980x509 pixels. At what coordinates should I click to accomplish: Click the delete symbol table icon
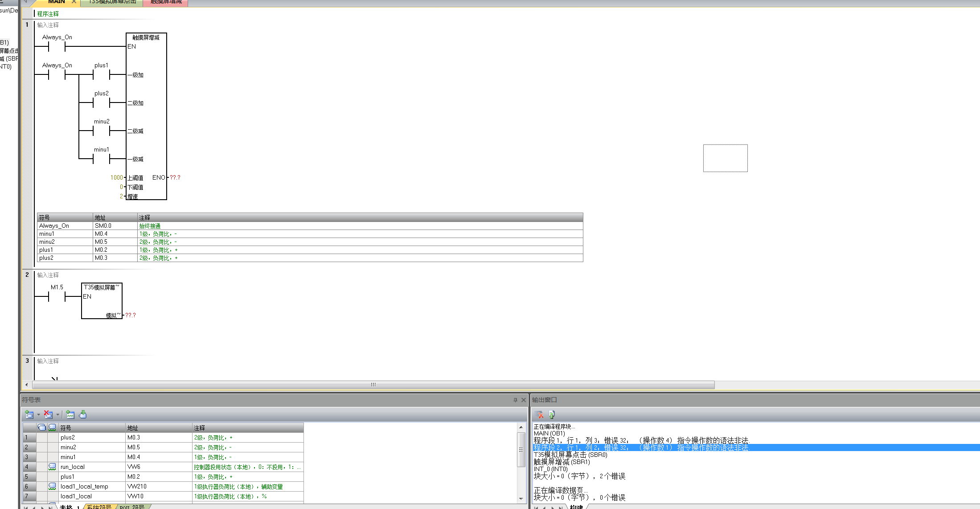click(x=48, y=415)
